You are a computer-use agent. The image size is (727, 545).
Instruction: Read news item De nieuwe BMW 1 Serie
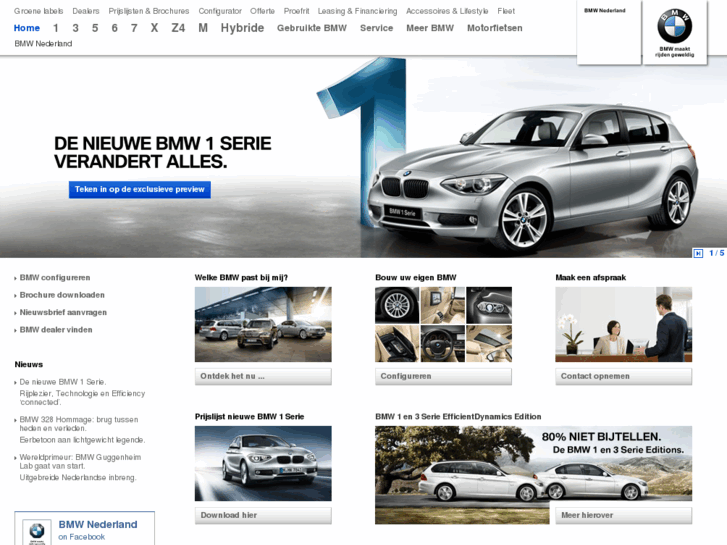(x=63, y=382)
